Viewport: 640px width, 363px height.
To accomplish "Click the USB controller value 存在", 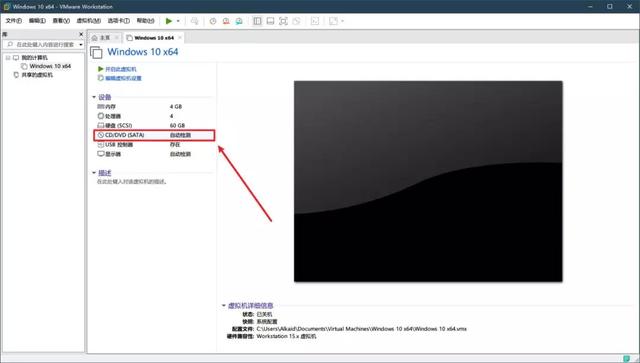I will click(x=175, y=145).
